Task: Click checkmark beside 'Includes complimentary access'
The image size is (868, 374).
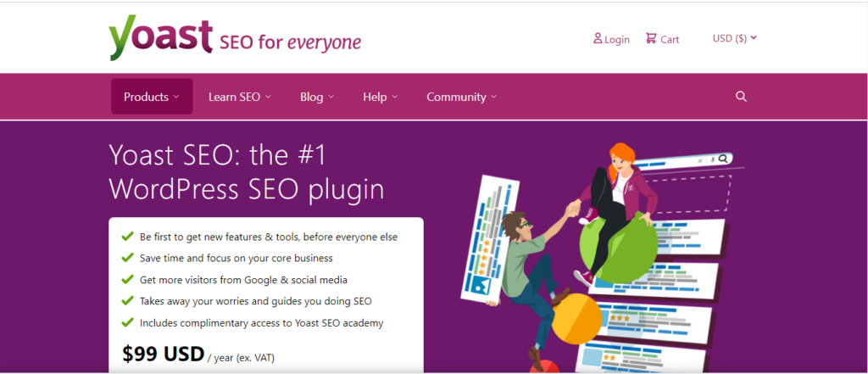Action: [127, 322]
